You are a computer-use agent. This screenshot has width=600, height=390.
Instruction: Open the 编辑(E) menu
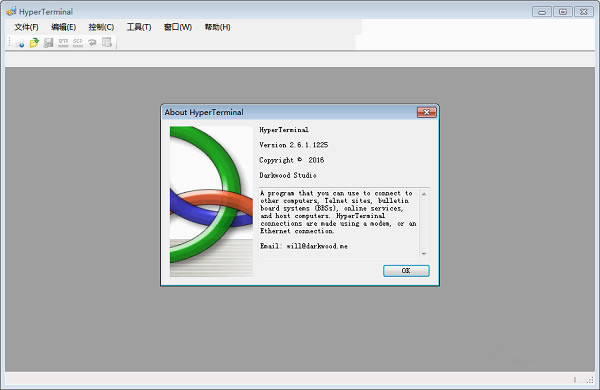click(x=64, y=27)
